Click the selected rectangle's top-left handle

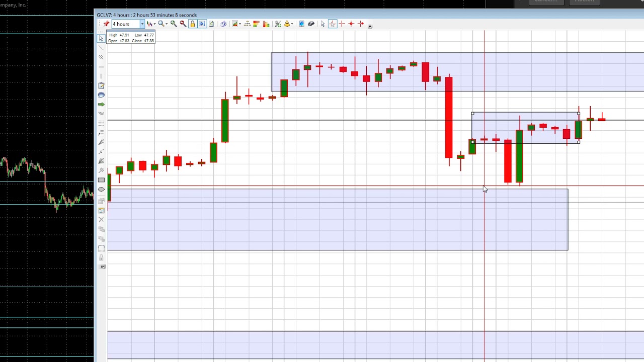coord(472,113)
